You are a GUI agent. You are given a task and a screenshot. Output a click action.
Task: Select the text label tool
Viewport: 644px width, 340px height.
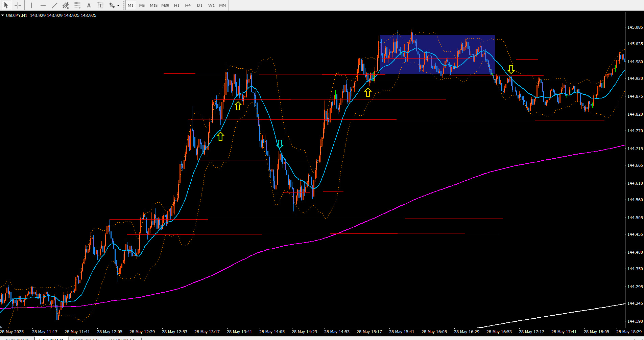(100, 5)
